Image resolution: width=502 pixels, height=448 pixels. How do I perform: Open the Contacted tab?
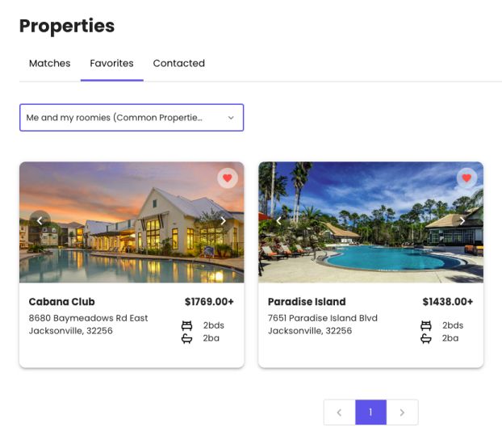[178, 64]
